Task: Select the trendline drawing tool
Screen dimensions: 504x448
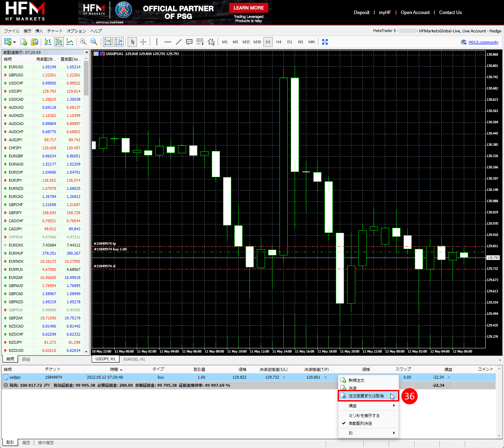Action: (x=178, y=42)
